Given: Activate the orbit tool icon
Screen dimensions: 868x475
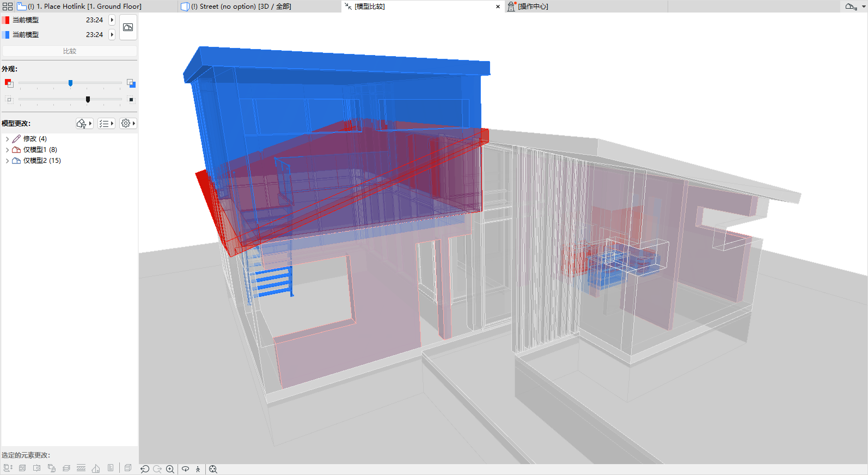Looking at the screenshot, I should [x=186, y=469].
